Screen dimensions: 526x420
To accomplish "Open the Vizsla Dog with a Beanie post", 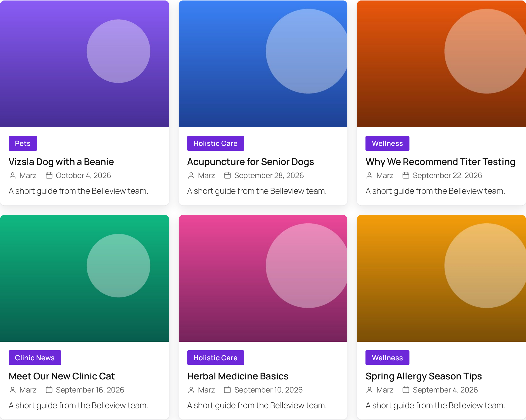I will pyautogui.click(x=61, y=162).
